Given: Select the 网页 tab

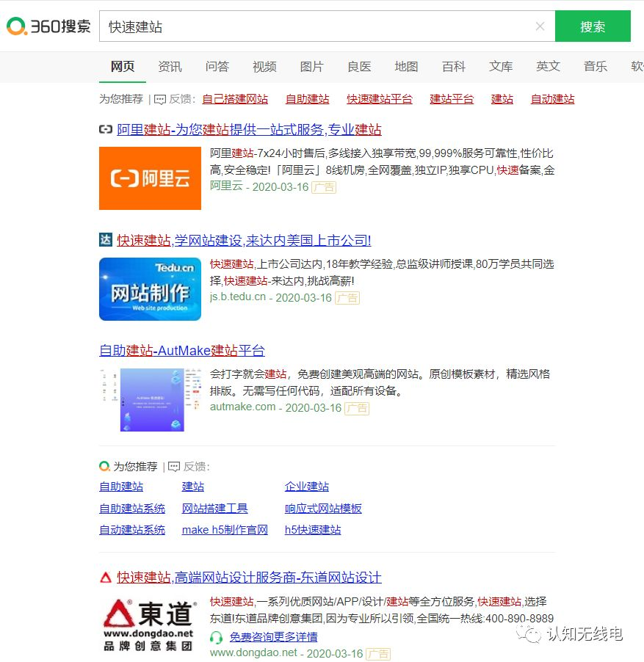Looking at the screenshot, I should [123, 67].
